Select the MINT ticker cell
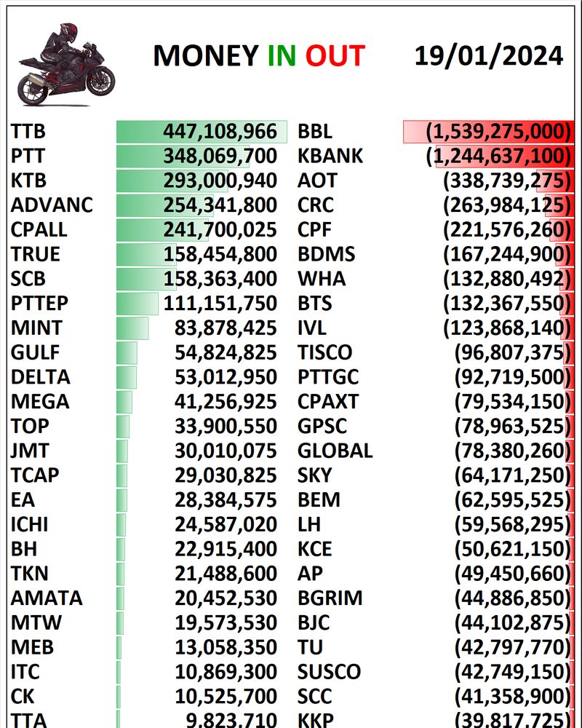 pyautogui.click(x=36, y=328)
